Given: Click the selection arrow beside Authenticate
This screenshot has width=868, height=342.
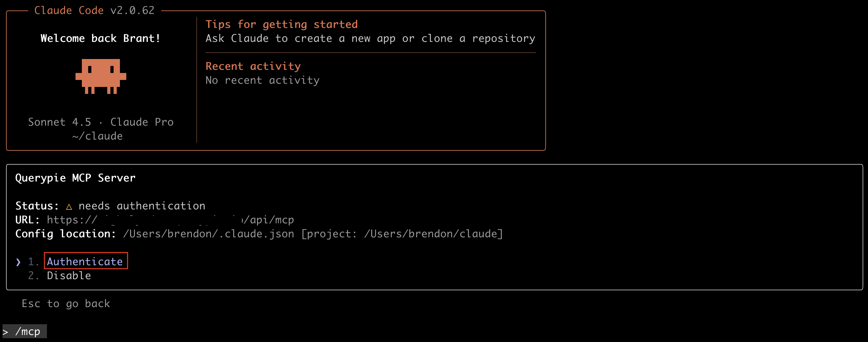Looking at the screenshot, I should [18, 262].
